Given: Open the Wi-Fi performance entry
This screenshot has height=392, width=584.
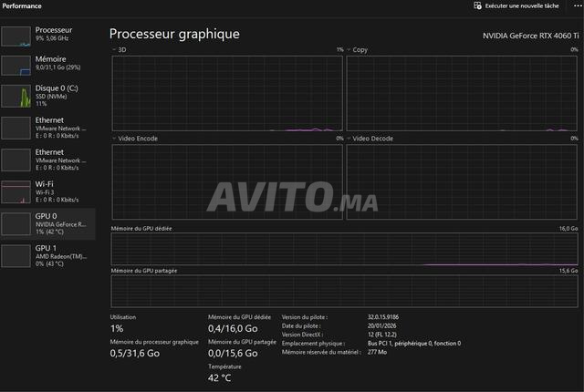Looking at the screenshot, I should 47,192.
